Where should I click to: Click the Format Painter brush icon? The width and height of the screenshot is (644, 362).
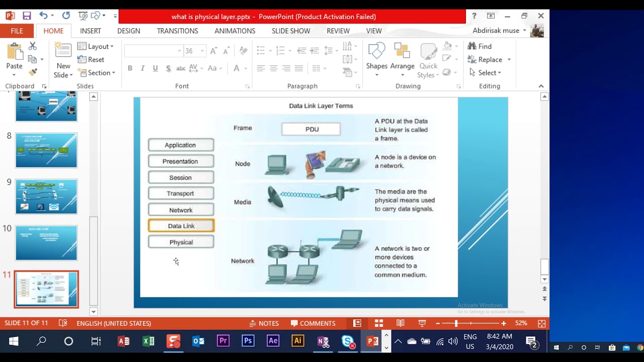33,73
